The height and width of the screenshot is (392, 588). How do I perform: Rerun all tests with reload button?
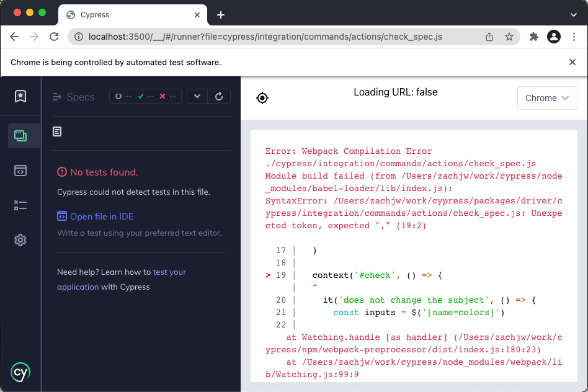(219, 96)
